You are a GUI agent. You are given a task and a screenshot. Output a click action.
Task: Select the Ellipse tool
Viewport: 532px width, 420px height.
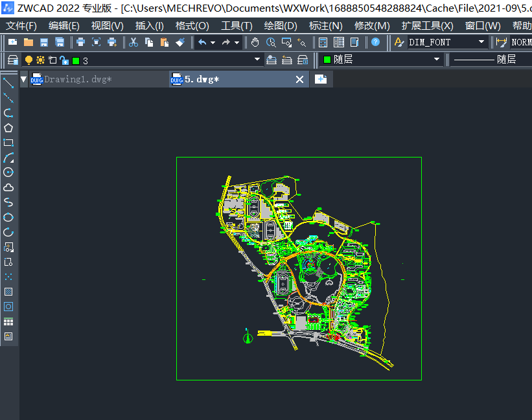tap(8, 217)
